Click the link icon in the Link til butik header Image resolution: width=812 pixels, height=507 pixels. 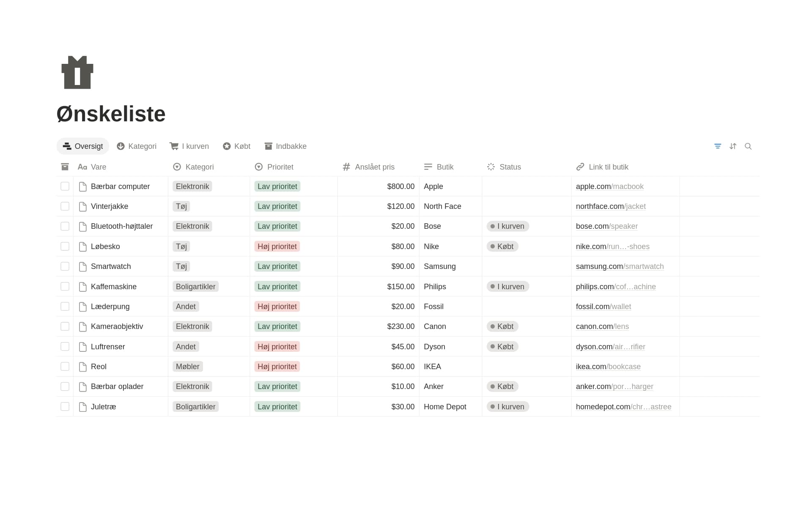coord(580,167)
